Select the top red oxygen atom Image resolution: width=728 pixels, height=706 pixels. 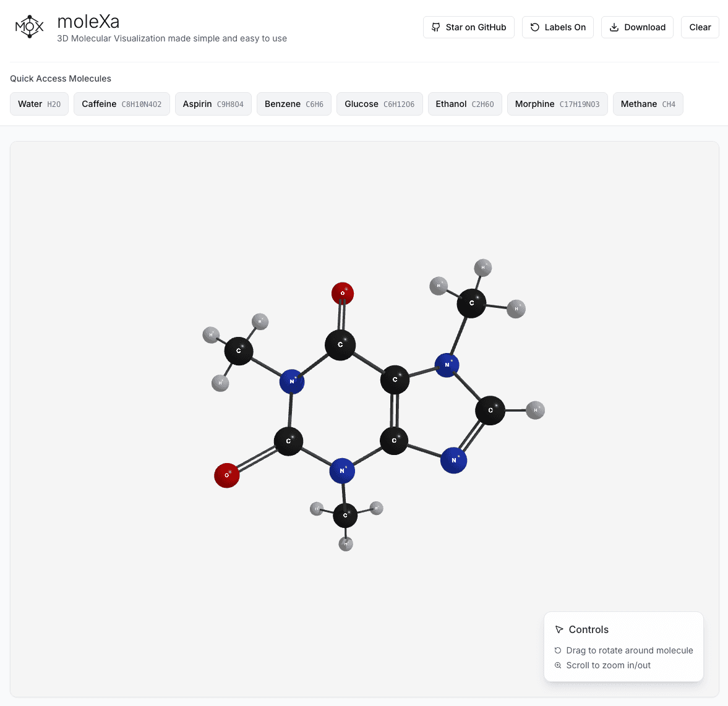(342, 294)
